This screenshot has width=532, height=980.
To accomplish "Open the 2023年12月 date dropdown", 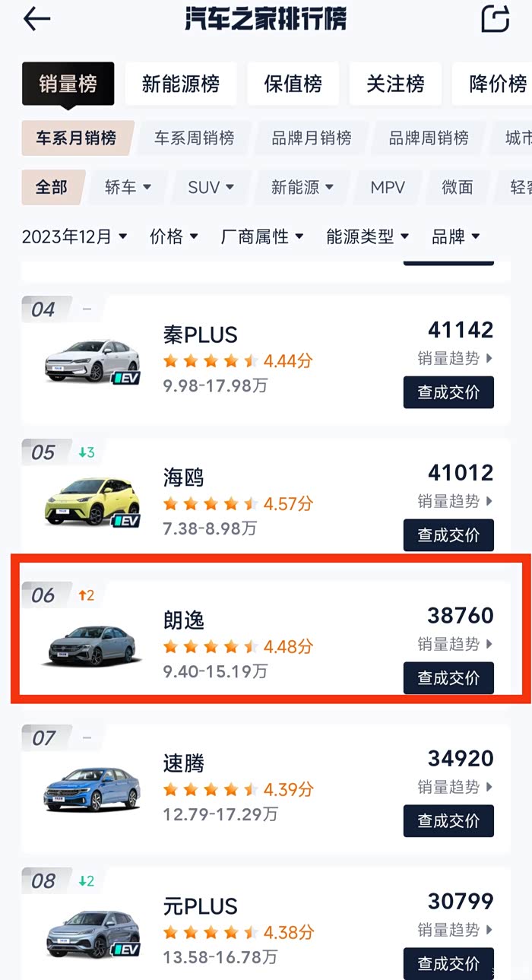I will click(x=74, y=236).
